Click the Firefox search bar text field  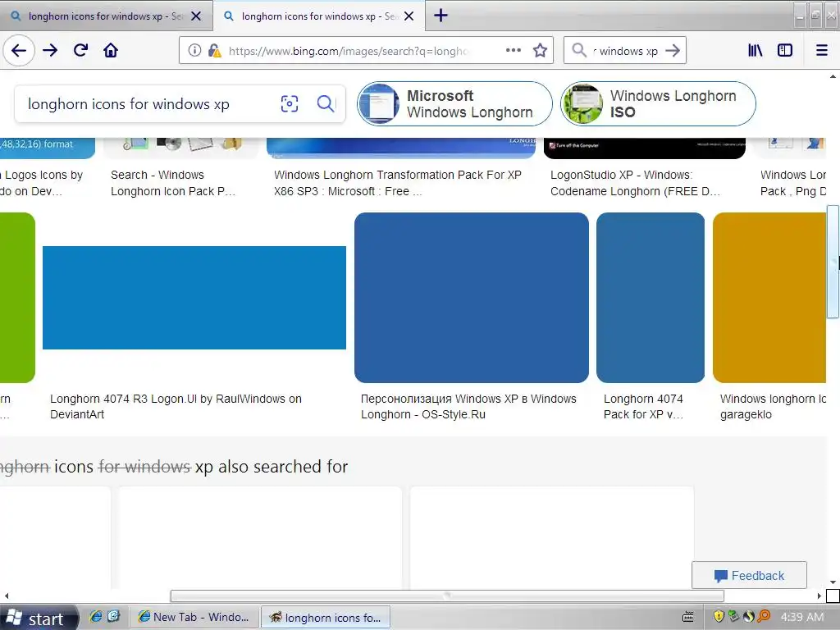(625, 51)
